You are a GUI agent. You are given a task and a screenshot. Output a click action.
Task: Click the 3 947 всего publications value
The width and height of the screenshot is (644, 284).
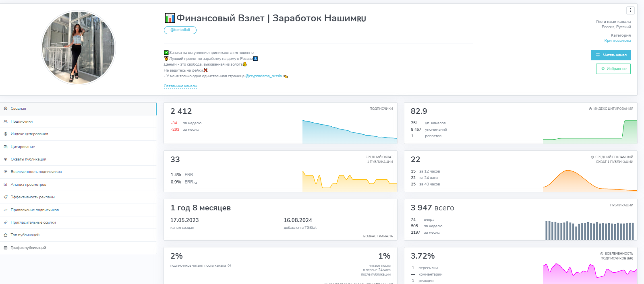point(432,208)
